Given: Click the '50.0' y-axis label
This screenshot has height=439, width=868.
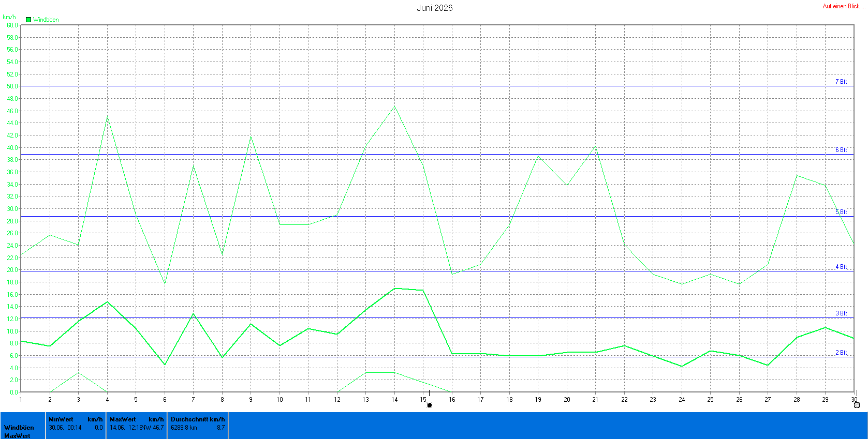Looking at the screenshot, I should pos(12,86).
